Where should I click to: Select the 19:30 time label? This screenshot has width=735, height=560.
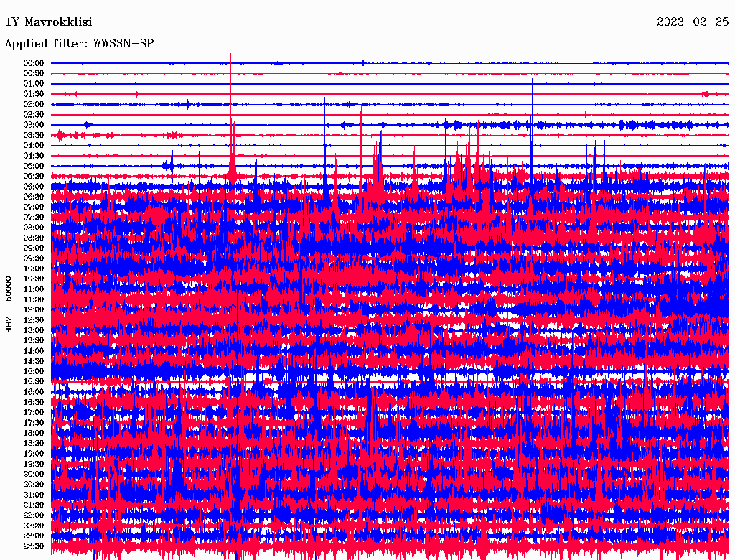[x=34, y=465]
